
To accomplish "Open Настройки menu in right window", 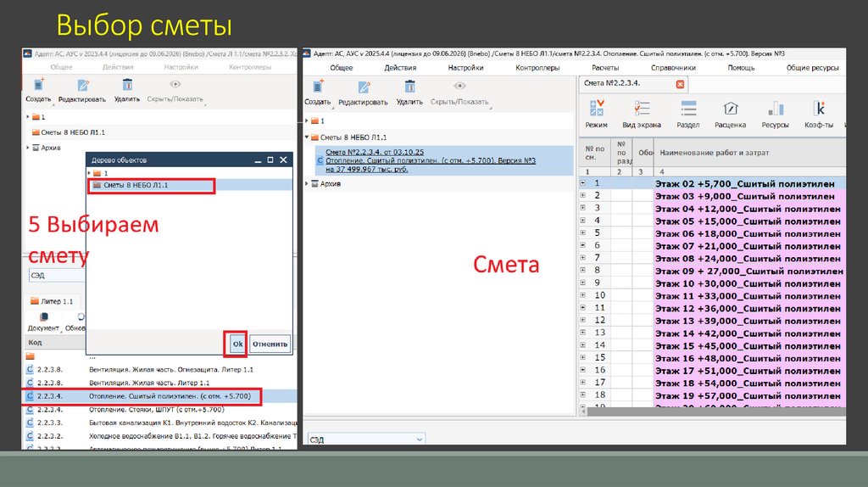I will 465,68.
